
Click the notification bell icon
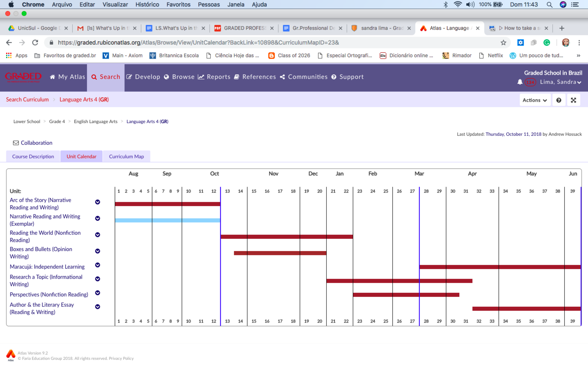520,82
